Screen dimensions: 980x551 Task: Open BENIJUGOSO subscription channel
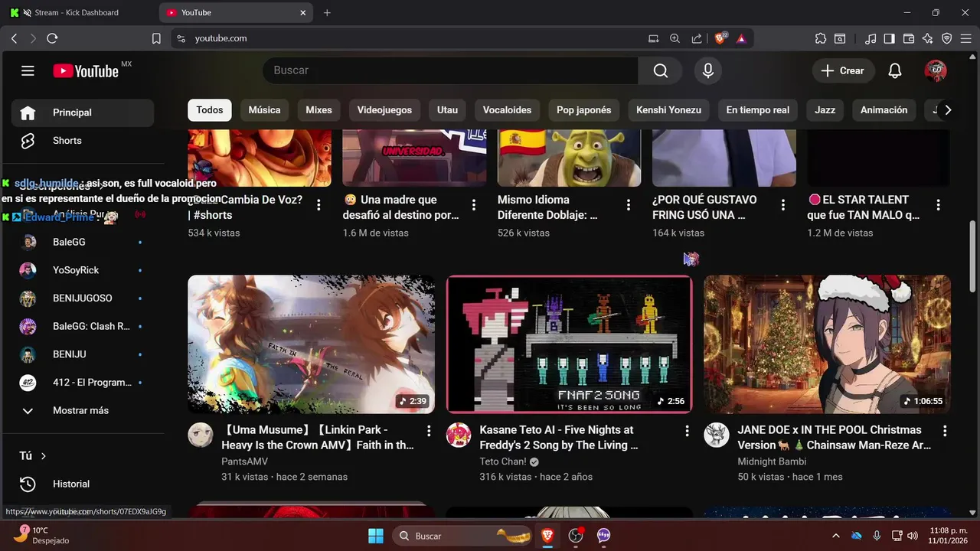[82, 298]
